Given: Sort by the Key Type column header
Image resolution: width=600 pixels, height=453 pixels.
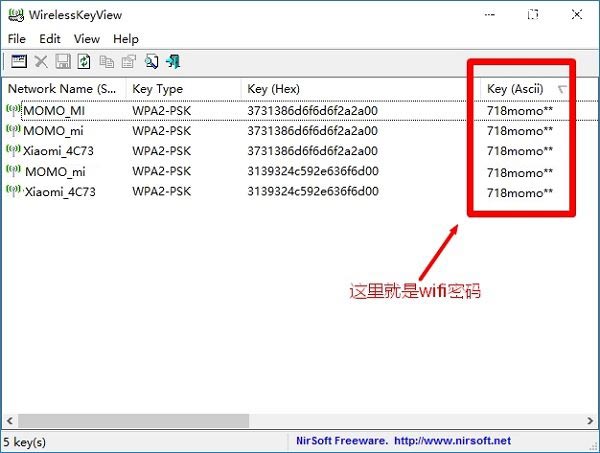Looking at the screenshot, I should (x=184, y=89).
